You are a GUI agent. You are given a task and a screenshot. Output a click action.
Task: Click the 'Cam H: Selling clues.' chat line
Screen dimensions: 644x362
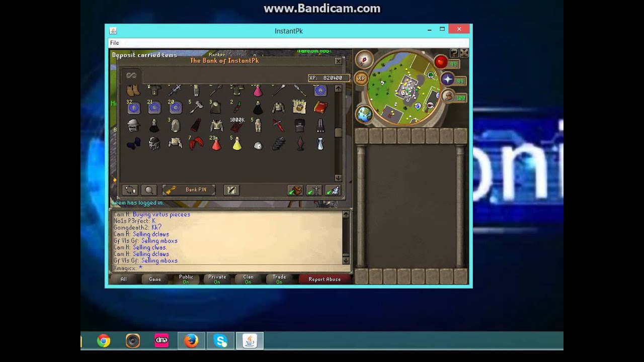(x=140, y=247)
